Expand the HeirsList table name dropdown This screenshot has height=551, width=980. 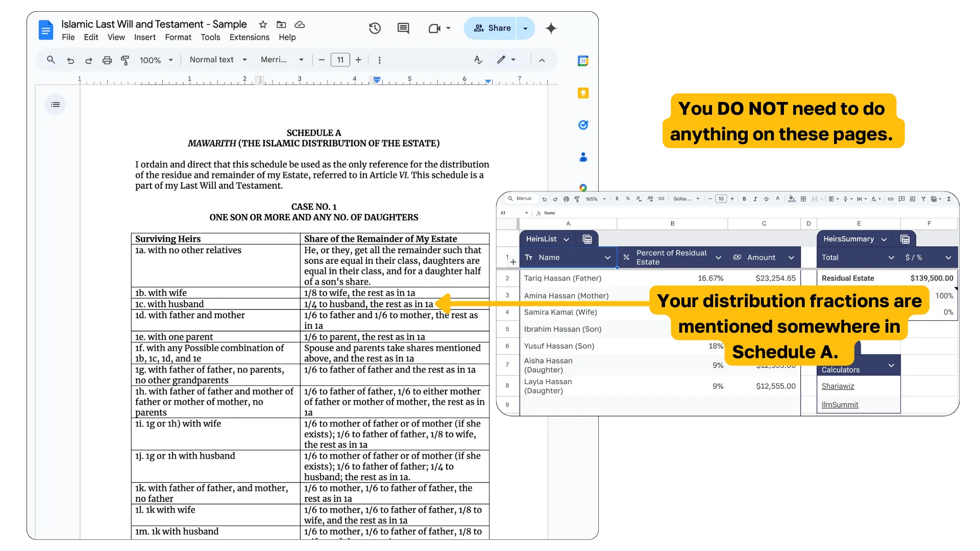tap(566, 239)
